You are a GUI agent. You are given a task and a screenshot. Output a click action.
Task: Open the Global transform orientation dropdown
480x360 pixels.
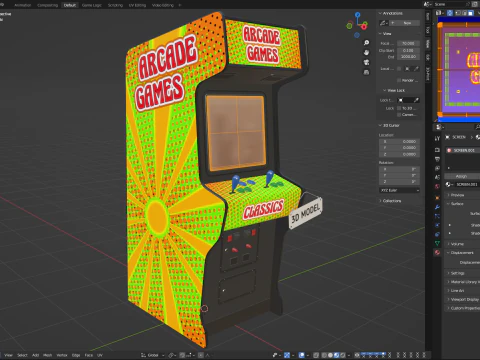[153, 355]
